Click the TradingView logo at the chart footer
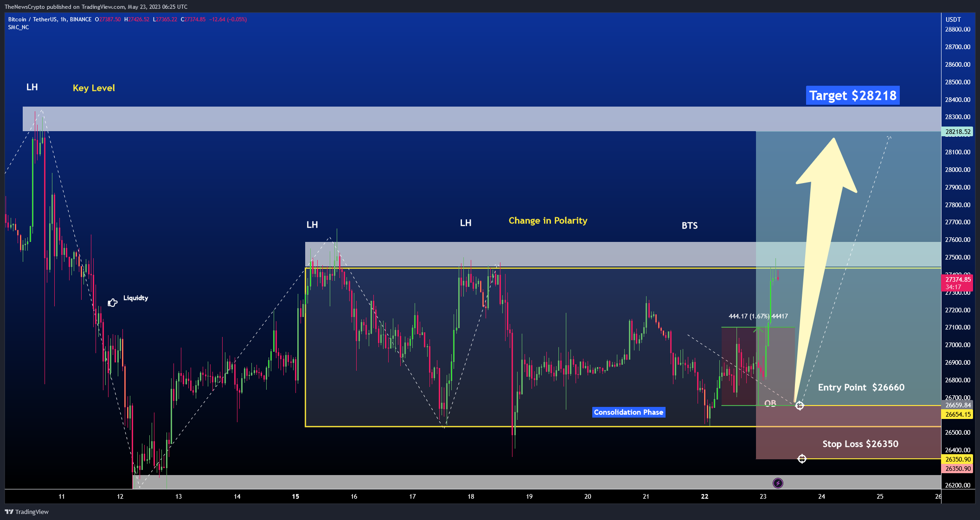Viewport: 980px width, 520px height. pyautogui.click(x=27, y=512)
